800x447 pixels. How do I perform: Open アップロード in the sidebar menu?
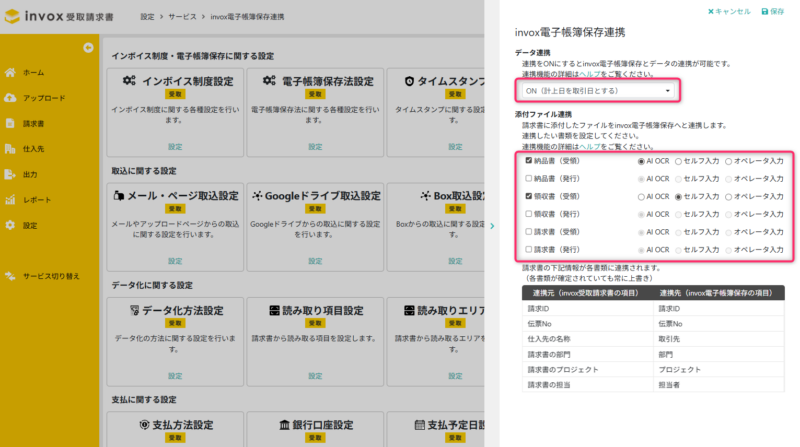pyautogui.click(x=44, y=98)
